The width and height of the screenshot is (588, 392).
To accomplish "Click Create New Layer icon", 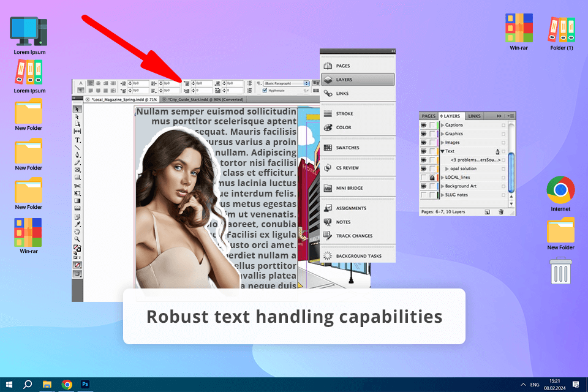I will pos(487,212).
